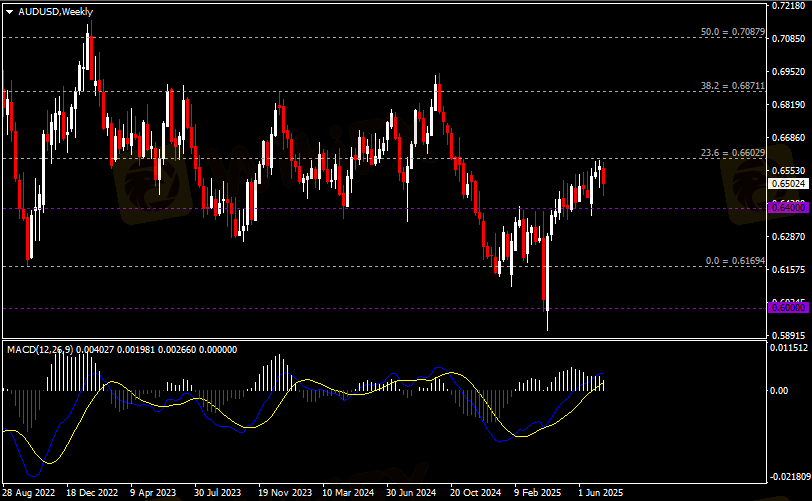Click the 1 Jun 2025 date label
812x501 pixels.
601,492
